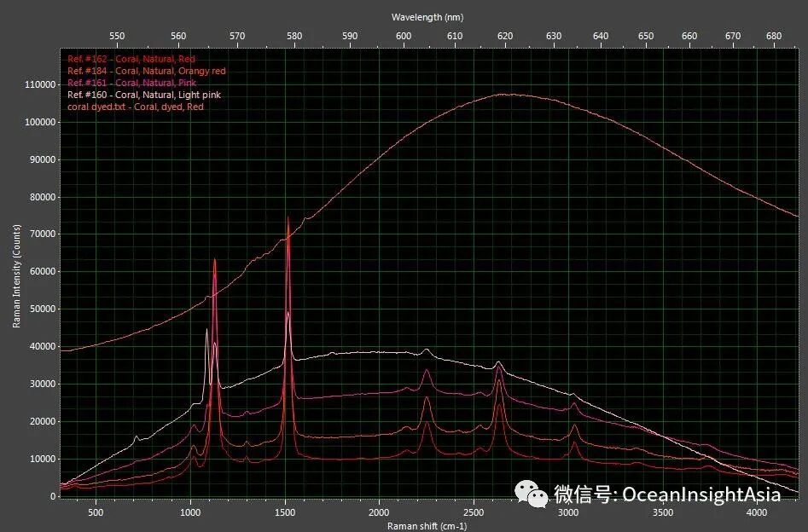Click the 3000 Raman shift axis label
This screenshot has height=532, width=808.
point(568,512)
